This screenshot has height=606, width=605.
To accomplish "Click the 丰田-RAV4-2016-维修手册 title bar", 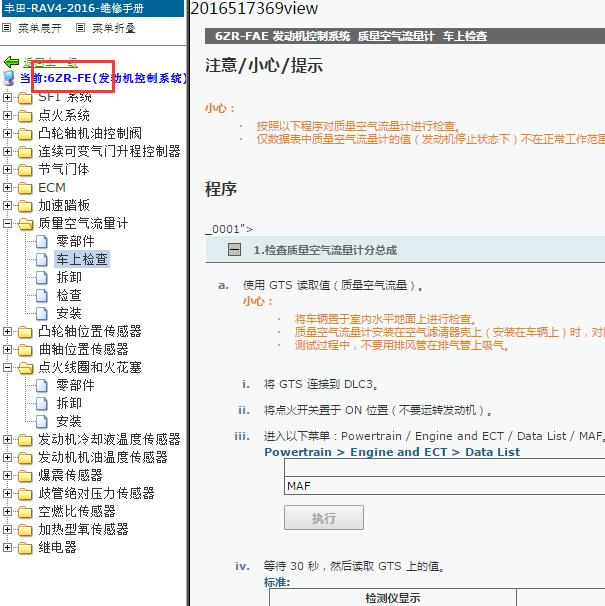I will coord(93,8).
